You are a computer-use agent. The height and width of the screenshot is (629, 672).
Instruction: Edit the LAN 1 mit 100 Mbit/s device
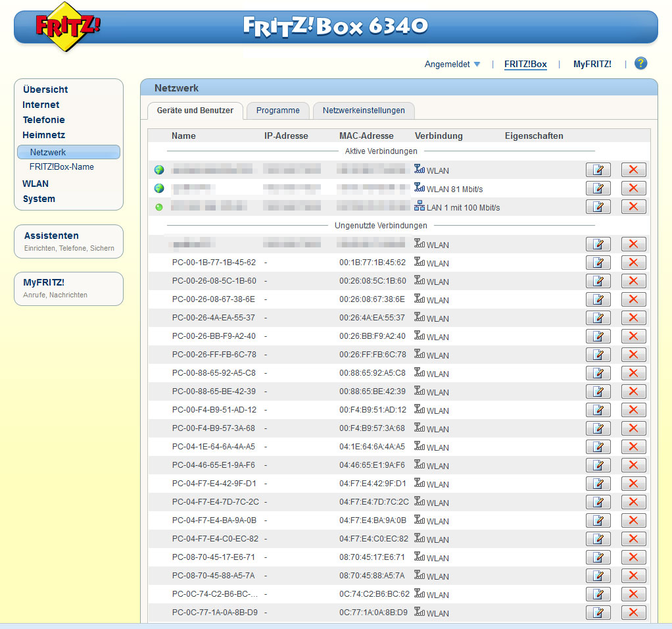coord(598,207)
